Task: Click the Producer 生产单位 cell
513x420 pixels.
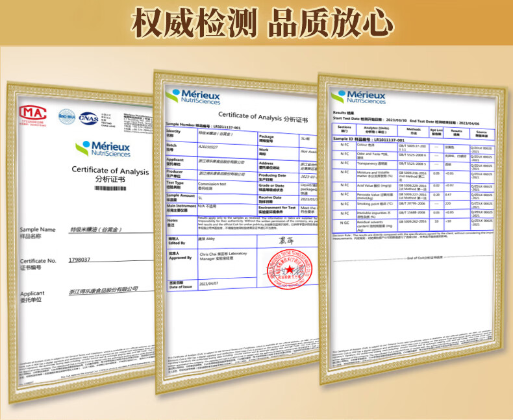Action: tap(181, 174)
